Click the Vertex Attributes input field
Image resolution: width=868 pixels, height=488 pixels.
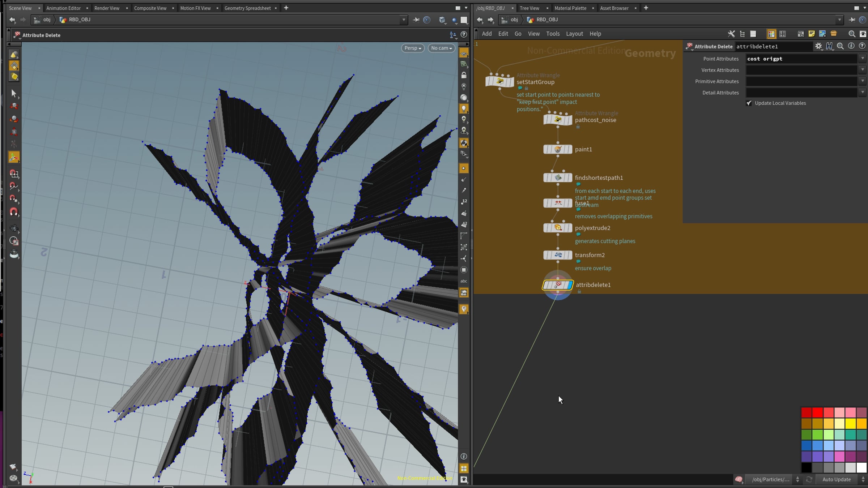(x=801, y=70)
